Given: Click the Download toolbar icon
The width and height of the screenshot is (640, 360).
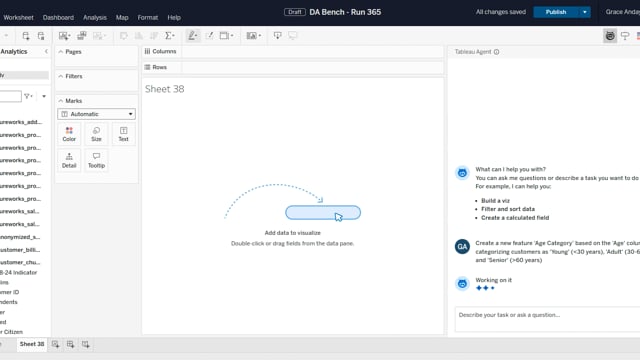Looking at the screenshot, I should click(278, 36).
